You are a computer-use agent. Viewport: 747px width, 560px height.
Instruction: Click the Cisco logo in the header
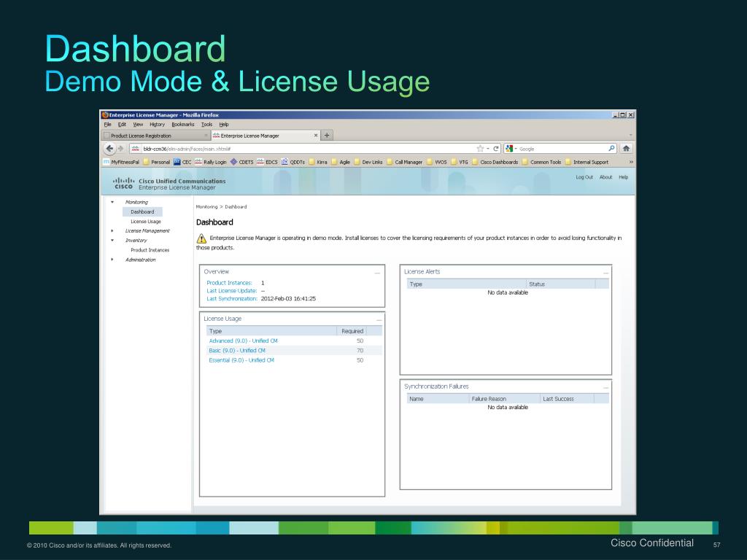(x=123, y=183)
